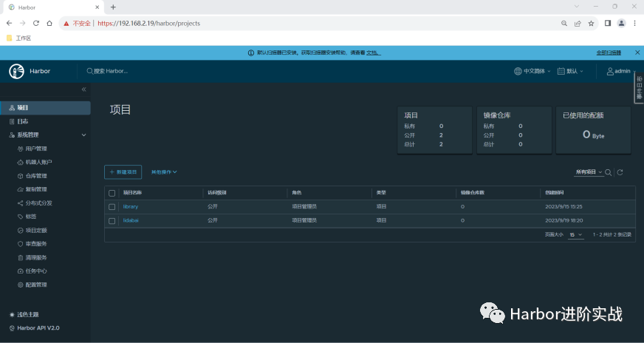Open the 所有项目 filter dropdown
The width and height of the screenshot is (644, 343).
(x=589, y=172)
